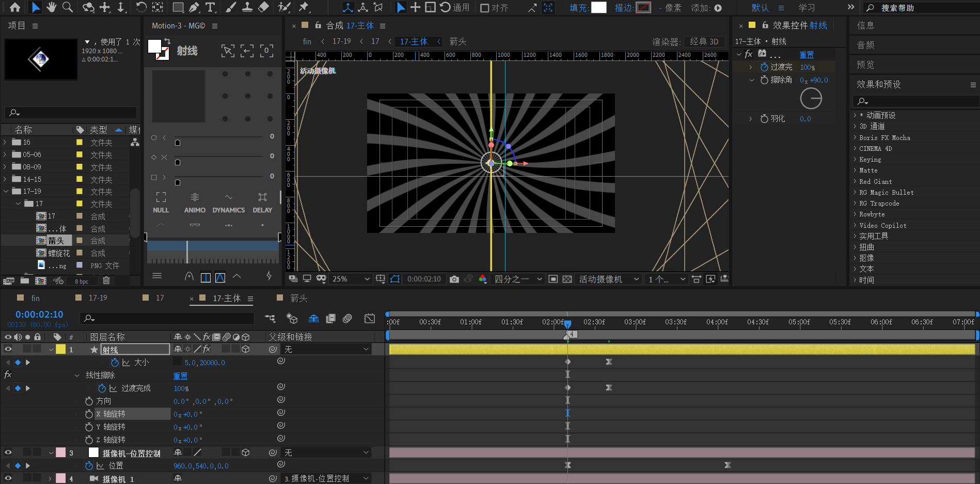Click yellow label color of 射线 layer
Image resolution: width=980 pixels, height=484 pixels.
click(61, 350)
